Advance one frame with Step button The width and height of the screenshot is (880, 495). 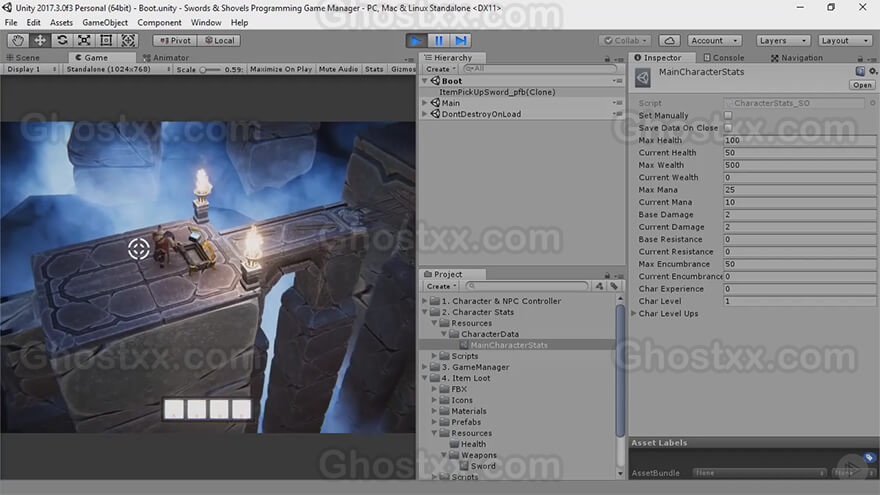coord(461,40)
